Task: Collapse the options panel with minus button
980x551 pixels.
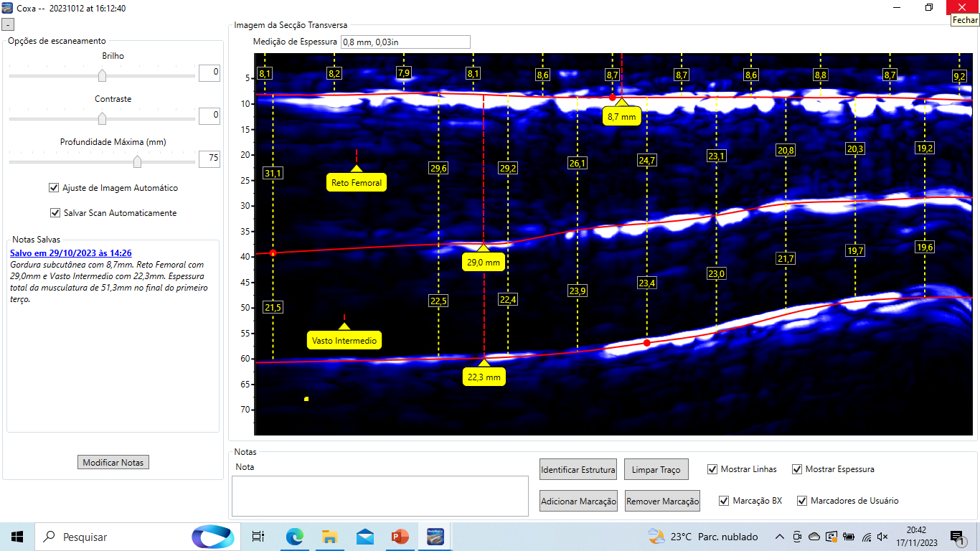Action: tap(8, 24)
